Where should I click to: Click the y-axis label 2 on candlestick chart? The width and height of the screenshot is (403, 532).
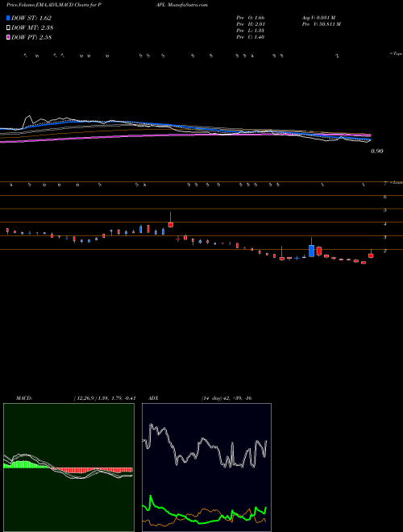[x=385, y=251]
